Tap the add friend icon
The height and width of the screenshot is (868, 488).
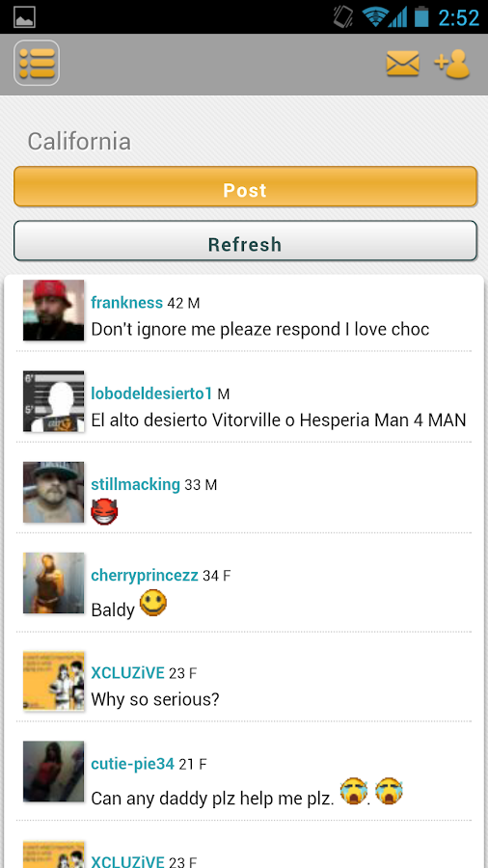click(452, 65)
